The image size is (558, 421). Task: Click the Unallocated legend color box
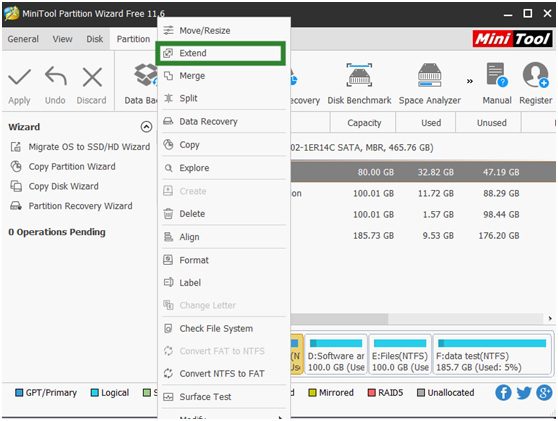click(421, 393)
